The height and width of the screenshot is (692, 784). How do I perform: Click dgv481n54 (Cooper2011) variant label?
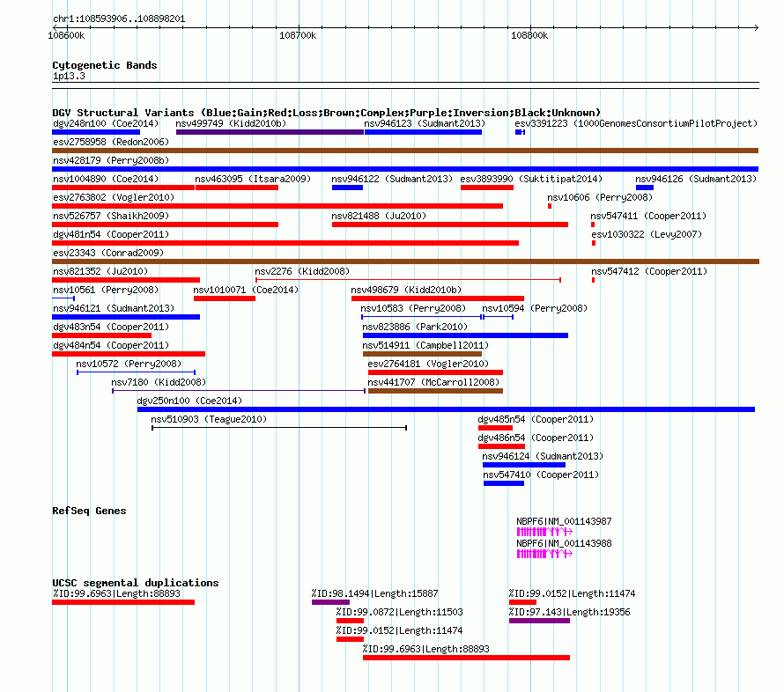pyautogui.click(x=111, y=234)
